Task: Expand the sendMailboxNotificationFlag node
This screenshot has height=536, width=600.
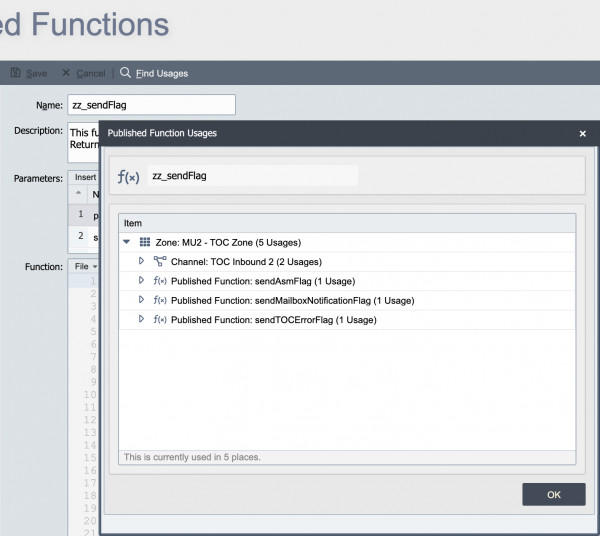Action: click(x=141, y=300)
